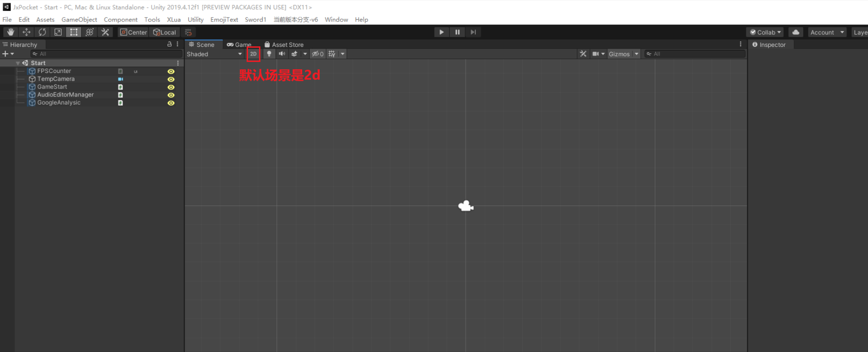868x352 pixels.
Task: Select the Rotate tool
Action: 42,32
